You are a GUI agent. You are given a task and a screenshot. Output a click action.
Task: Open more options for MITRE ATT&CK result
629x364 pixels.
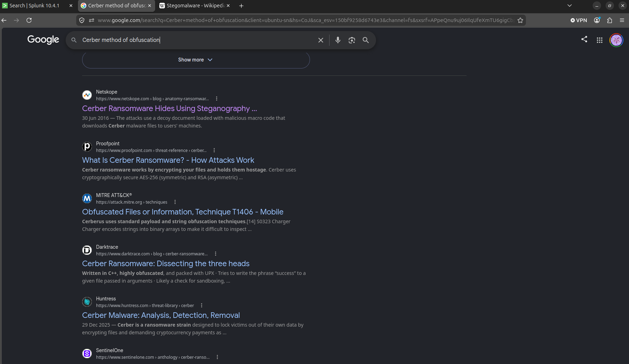coord(175,202)
